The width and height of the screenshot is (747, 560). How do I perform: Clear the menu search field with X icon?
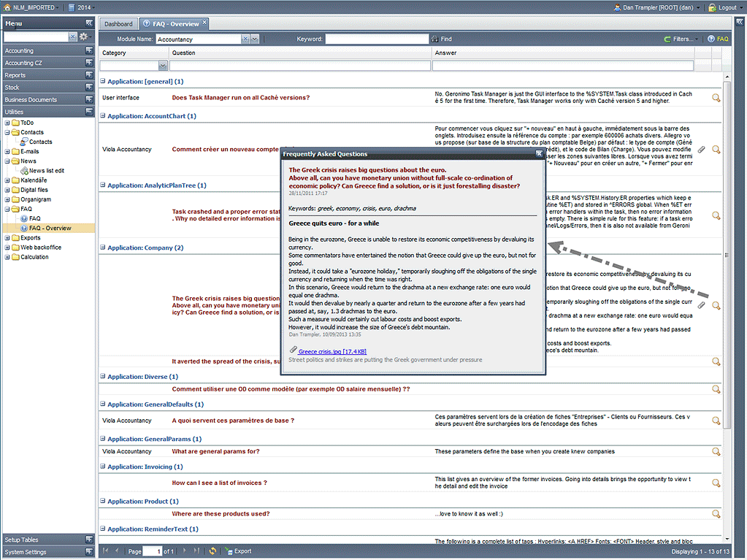(72, 37)
